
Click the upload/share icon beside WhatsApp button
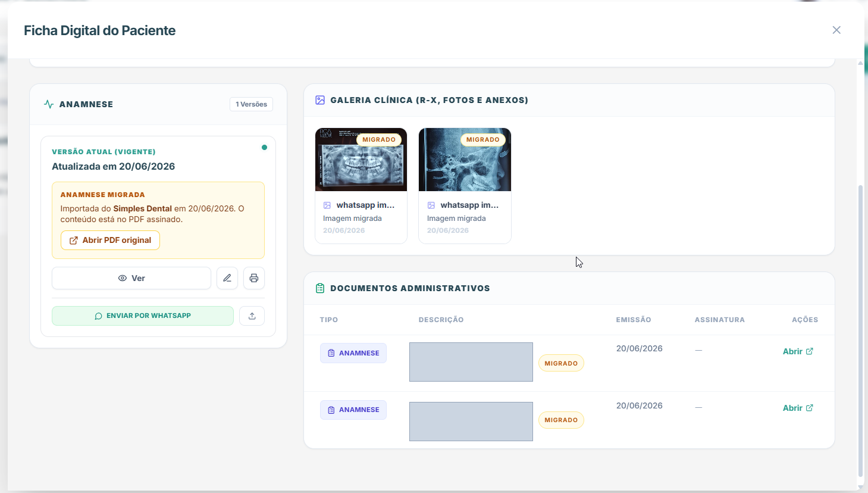pyautogui.click(x=252, y=316)
